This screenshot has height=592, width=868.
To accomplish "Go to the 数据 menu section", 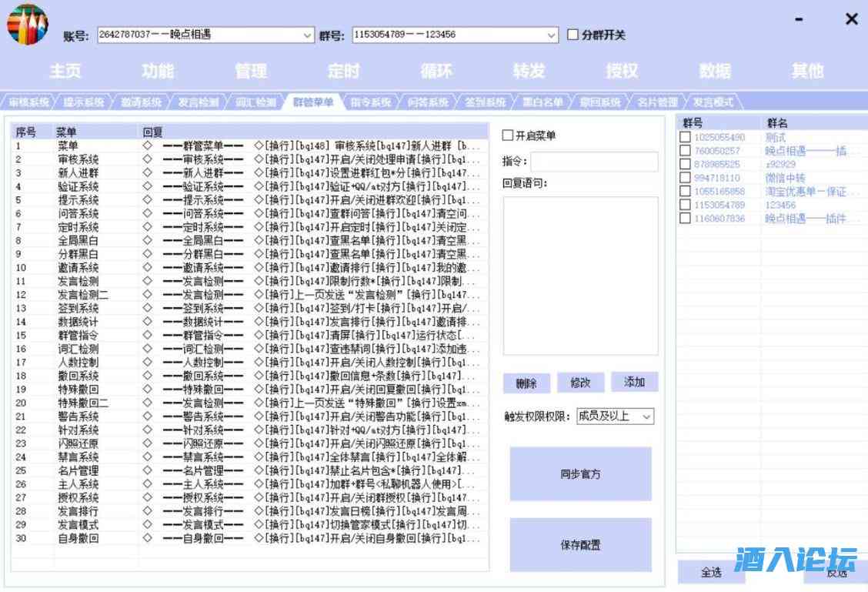I will [x=715, y=71].
